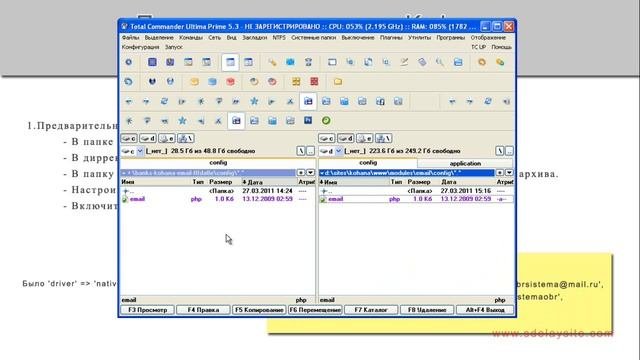Image resolution: width=640 pixels, height=360 pixels.
Task: Sort left panel by Размер column
Action: [220, 182]
